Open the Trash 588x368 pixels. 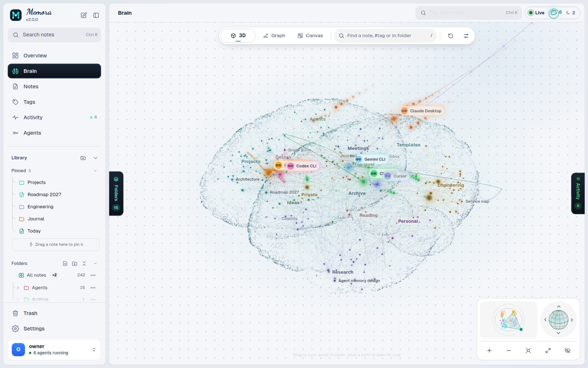pyautogui.click(x=54, y=313)
